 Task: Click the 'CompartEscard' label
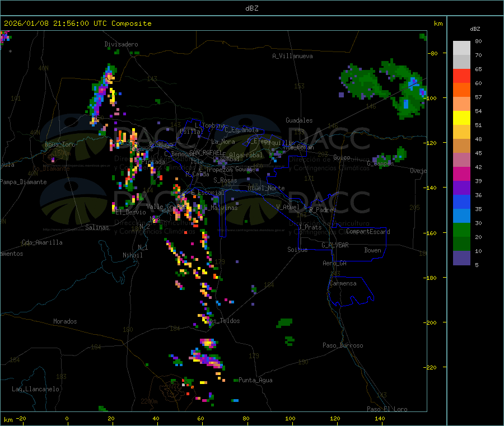pos(368,232)
